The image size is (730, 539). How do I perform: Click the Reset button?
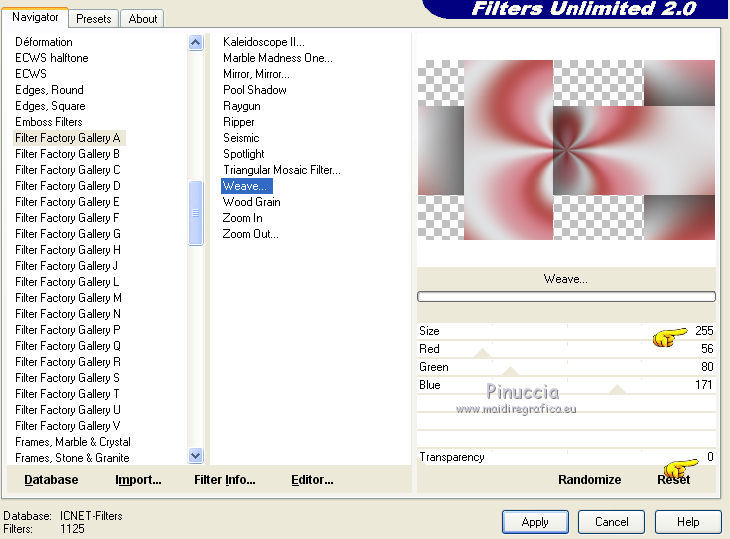coord(673,479)
